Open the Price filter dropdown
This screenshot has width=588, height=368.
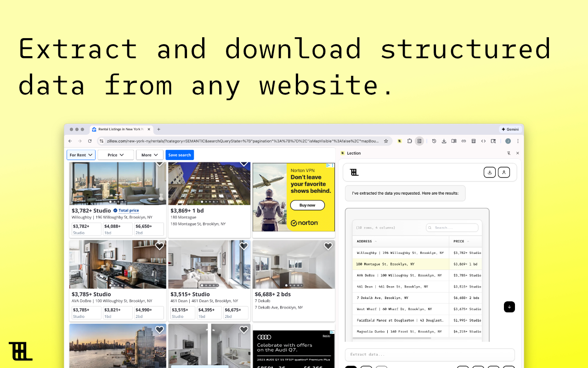[x=116, y=155]
